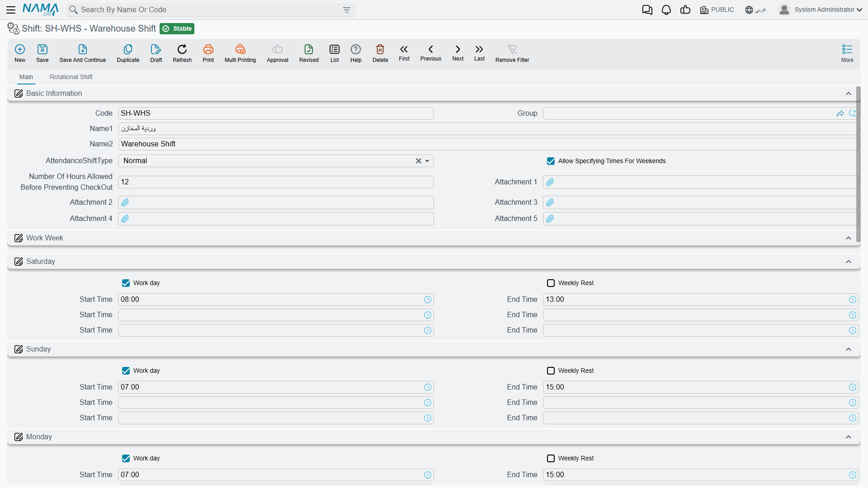
Task: Click the search bar field
Action: [x=211, y=9]
